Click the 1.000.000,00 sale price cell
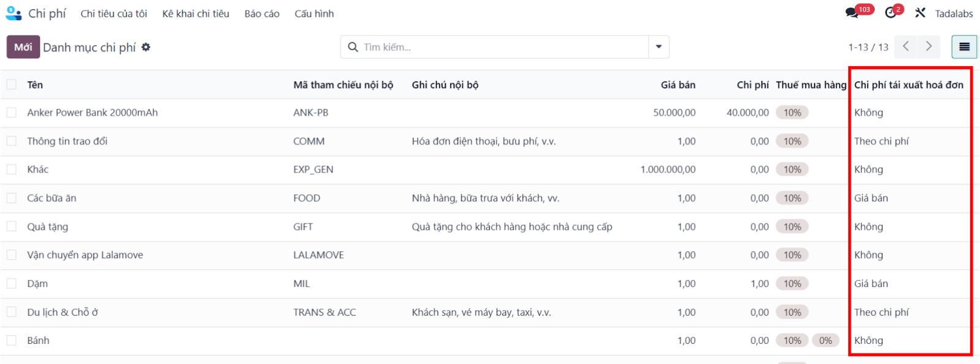 click(668, 169)
